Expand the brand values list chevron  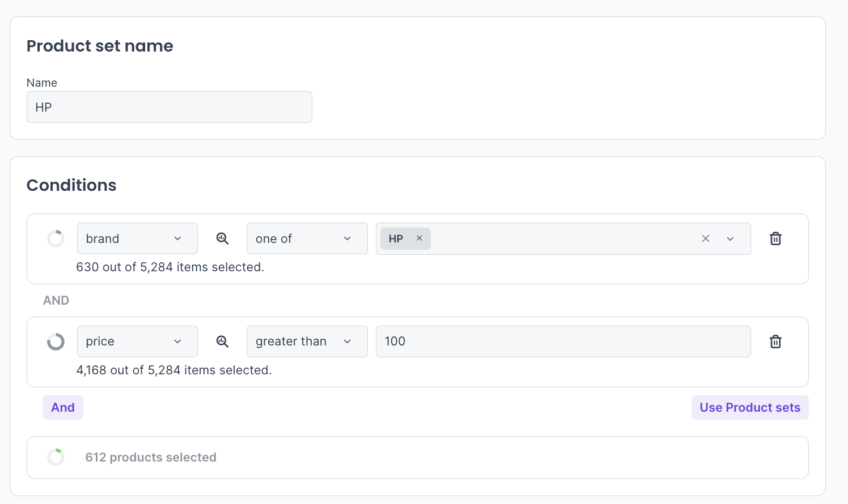coord(730,238)
